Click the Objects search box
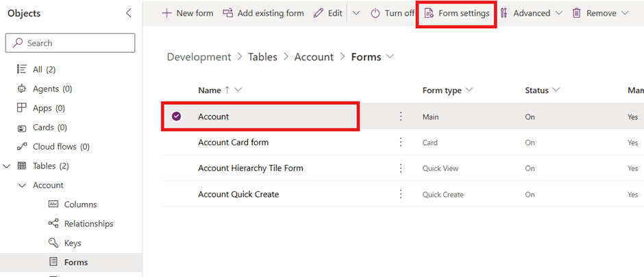Viewport: 644px width, 277px height. click(x=71, y=43)
